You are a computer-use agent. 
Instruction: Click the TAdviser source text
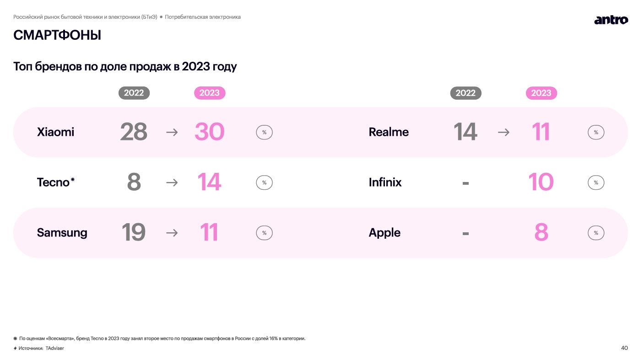coord(55,348)
